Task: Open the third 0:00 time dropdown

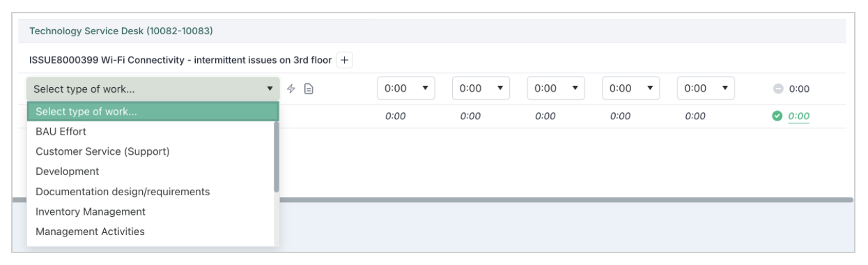Action: 556,89
